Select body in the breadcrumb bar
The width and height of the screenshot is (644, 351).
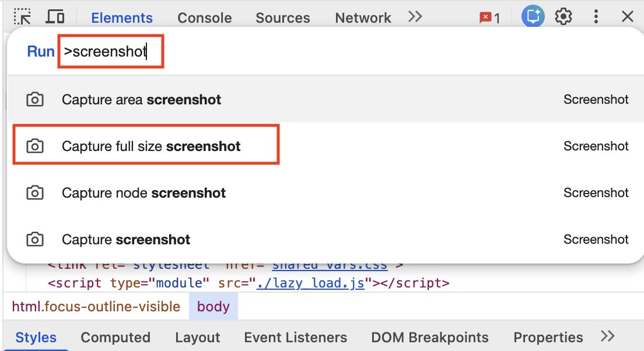click(x=213, y=307)
